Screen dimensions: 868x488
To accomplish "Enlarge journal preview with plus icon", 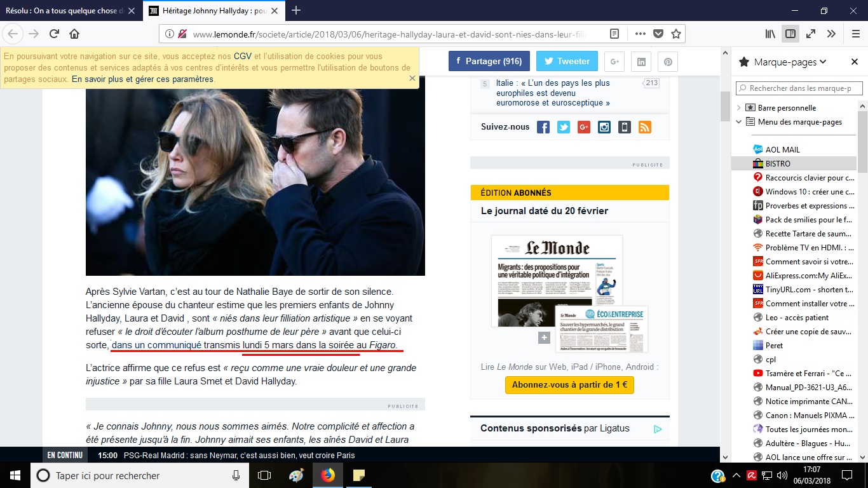I will click(544, 338).
